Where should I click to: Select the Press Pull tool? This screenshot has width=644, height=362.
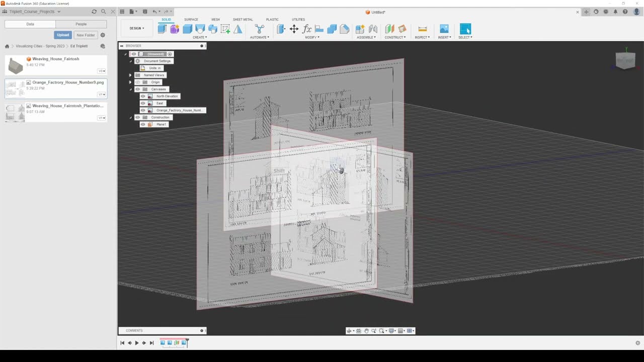281,29
